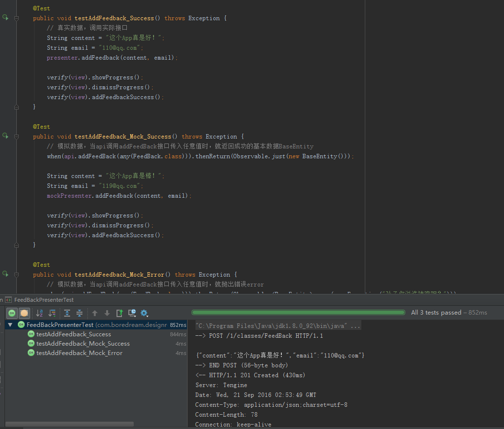
Task: Select testAddFeedback_Success in test results
Action: tap(74, 334)
